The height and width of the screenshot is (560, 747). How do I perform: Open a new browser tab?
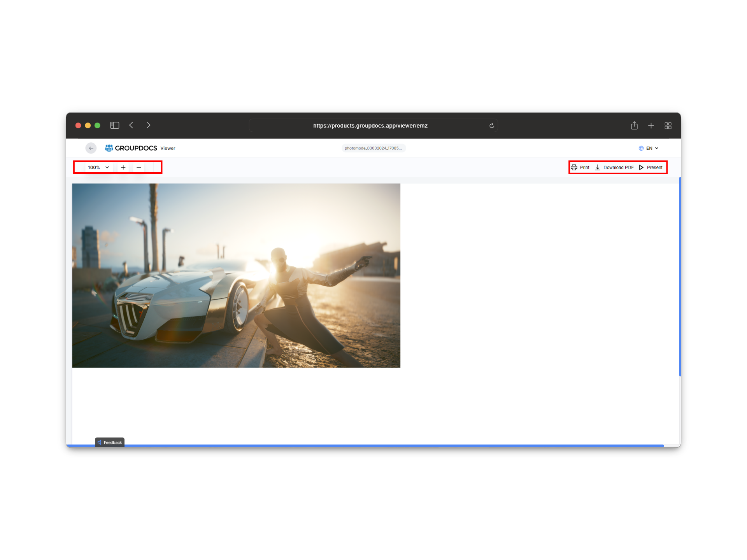[651, 126]
